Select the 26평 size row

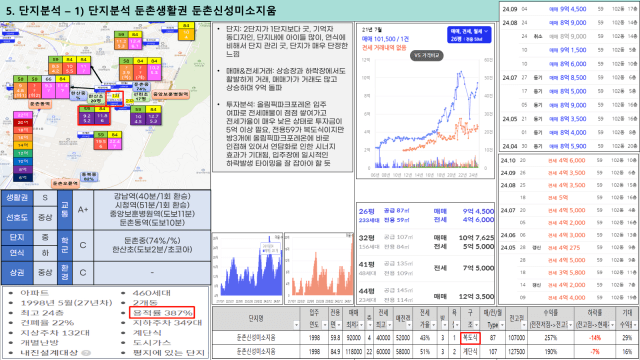click(426, 216)
